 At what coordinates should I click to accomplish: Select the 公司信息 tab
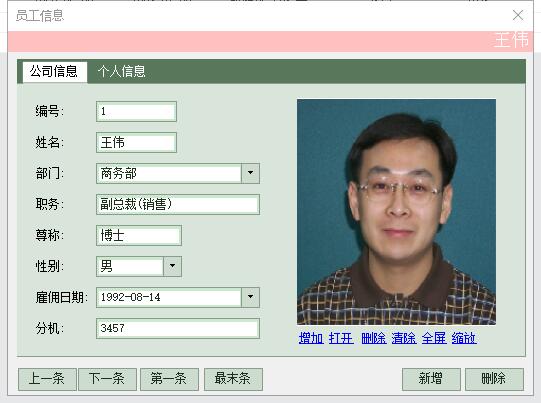click(x=55, y=71)
